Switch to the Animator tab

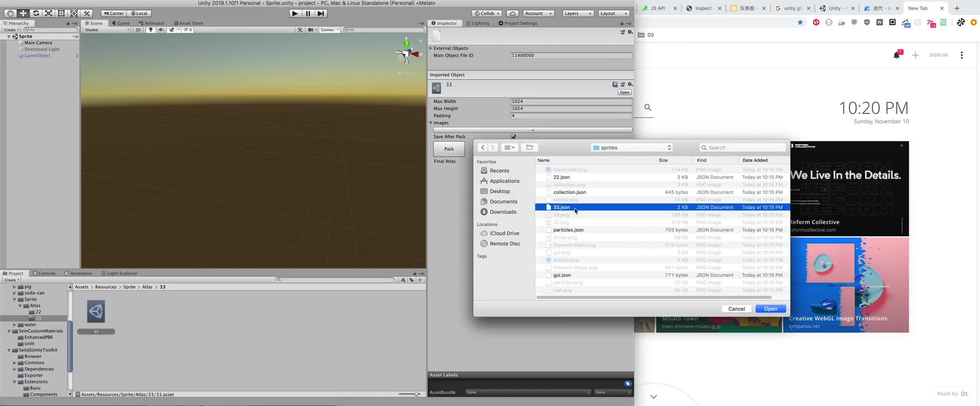151,23
